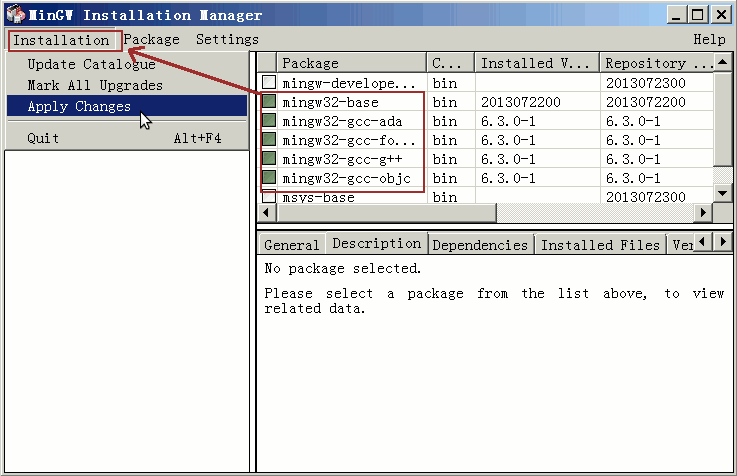Open the Help menu
The image size is (737, 476).
click(x=709, y=39)
